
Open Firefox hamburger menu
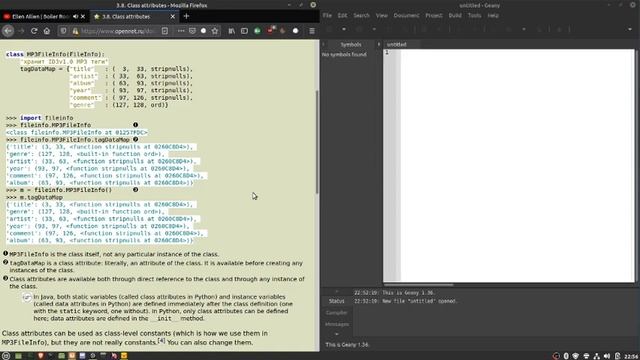(312, 31)
